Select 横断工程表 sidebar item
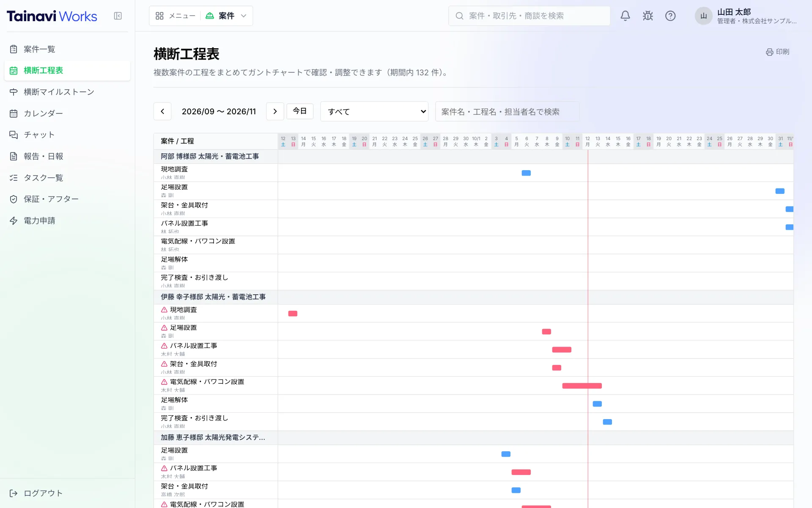 (67, 71)
